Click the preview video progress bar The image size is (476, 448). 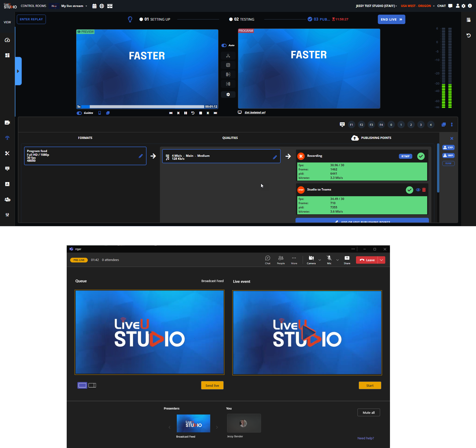(143, 107)
